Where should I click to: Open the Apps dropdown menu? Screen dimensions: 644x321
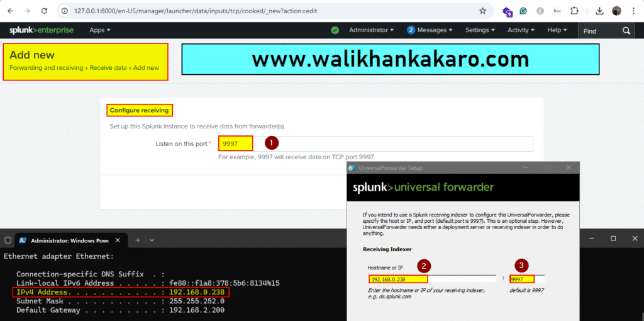100,30
